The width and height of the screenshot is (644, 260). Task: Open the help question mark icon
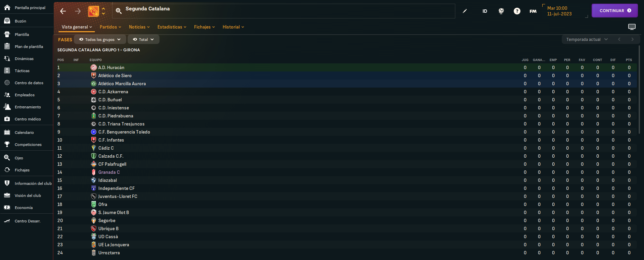pyautogui.click(x=517, y=11)
